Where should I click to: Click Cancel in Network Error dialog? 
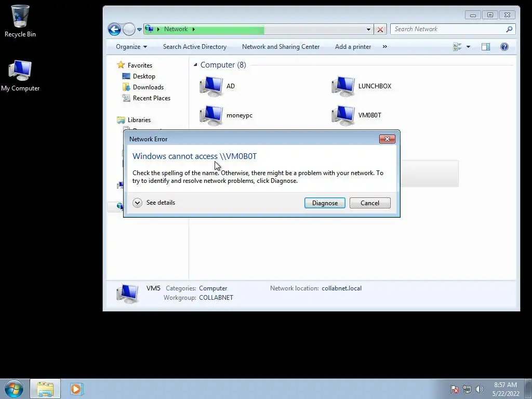tap(370, 203)
